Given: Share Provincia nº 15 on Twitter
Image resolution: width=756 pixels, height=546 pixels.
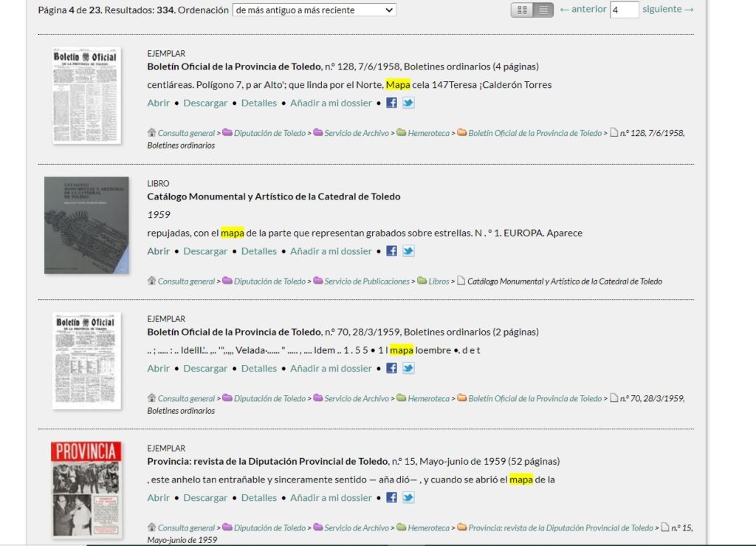Looking at the screenshot, I should pos(408,497).
